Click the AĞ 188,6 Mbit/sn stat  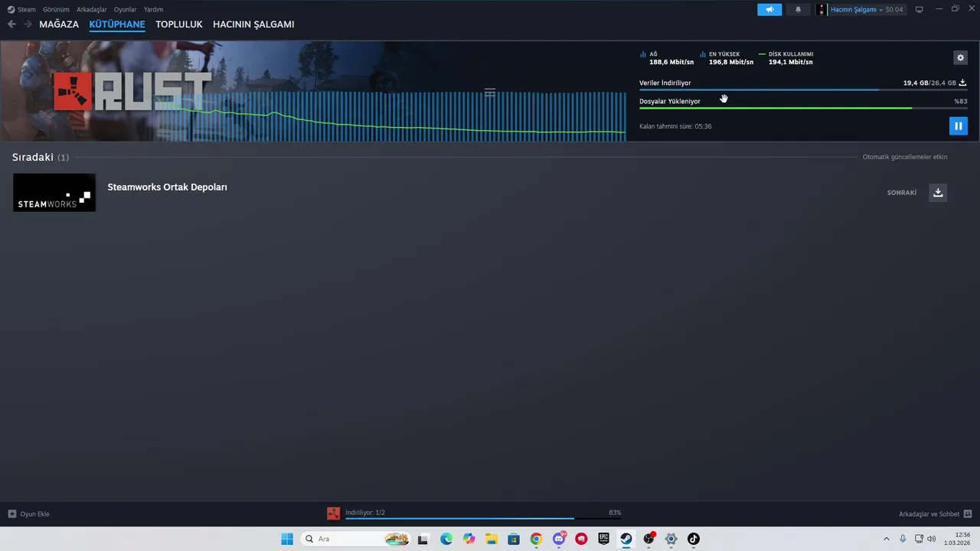(667, 58)
